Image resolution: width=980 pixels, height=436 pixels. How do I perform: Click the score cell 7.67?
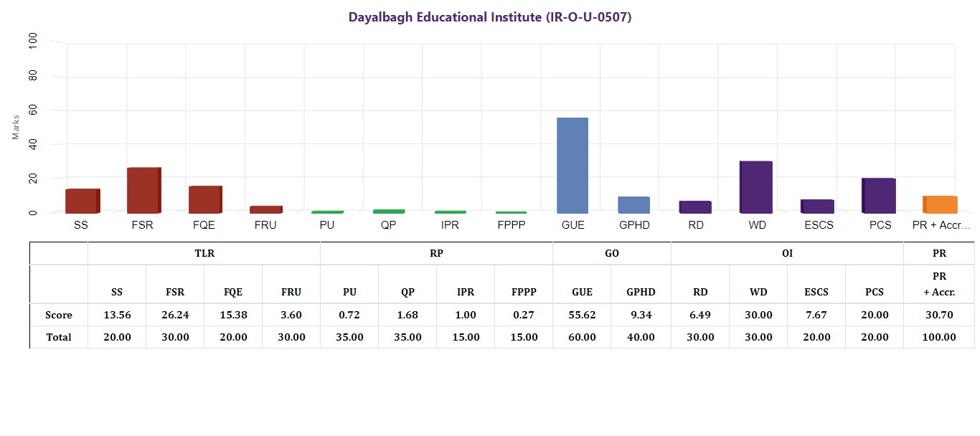tap(816, 315)
